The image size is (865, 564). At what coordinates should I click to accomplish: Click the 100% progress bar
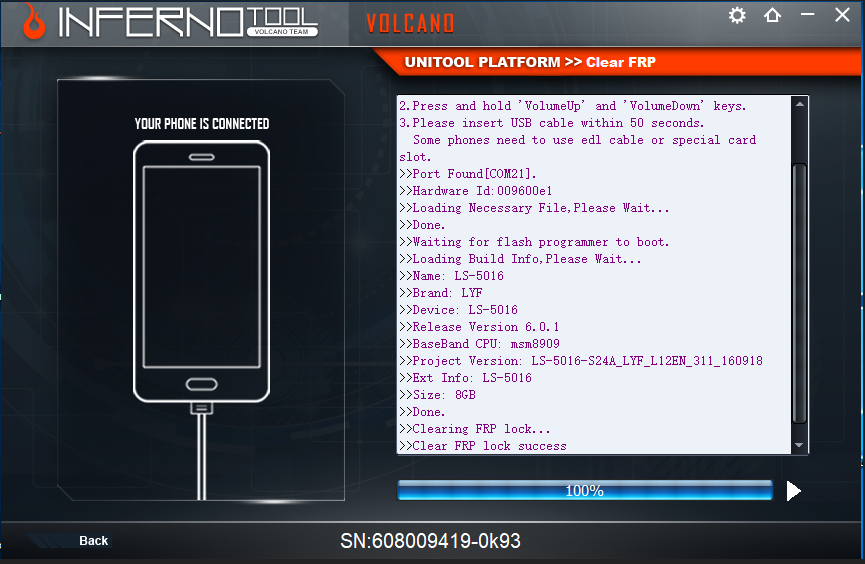click(x=585, y=491)
